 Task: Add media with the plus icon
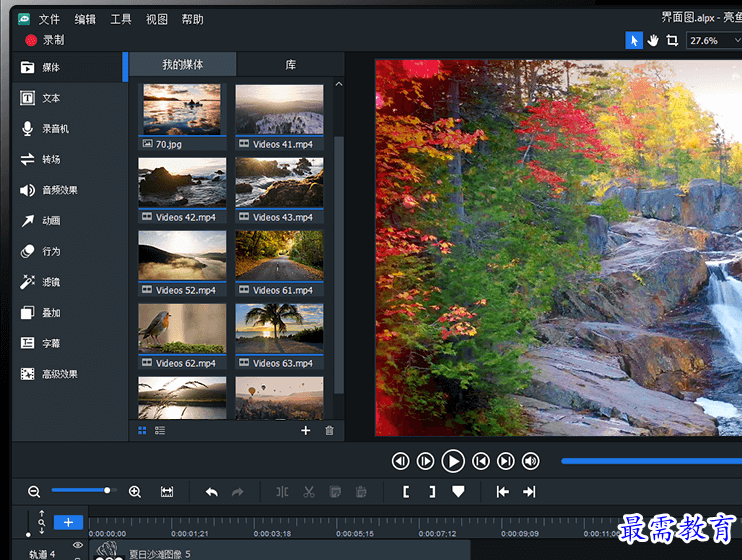(x=306, y=431)
